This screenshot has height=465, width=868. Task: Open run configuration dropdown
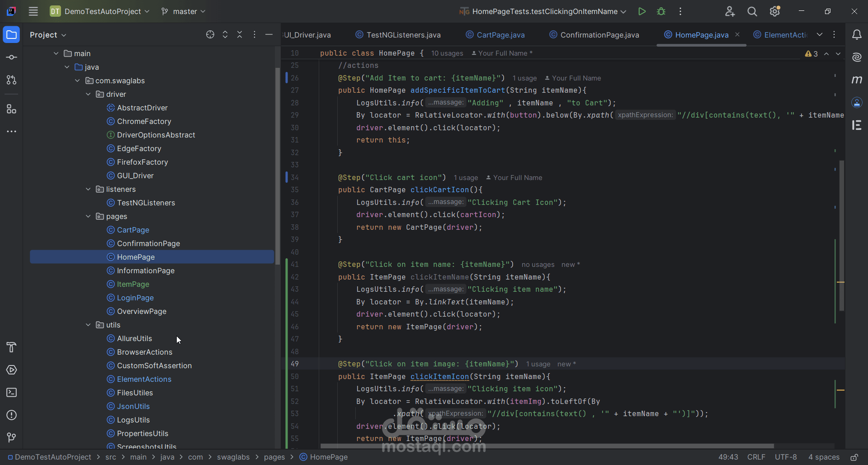coord(543,11)
